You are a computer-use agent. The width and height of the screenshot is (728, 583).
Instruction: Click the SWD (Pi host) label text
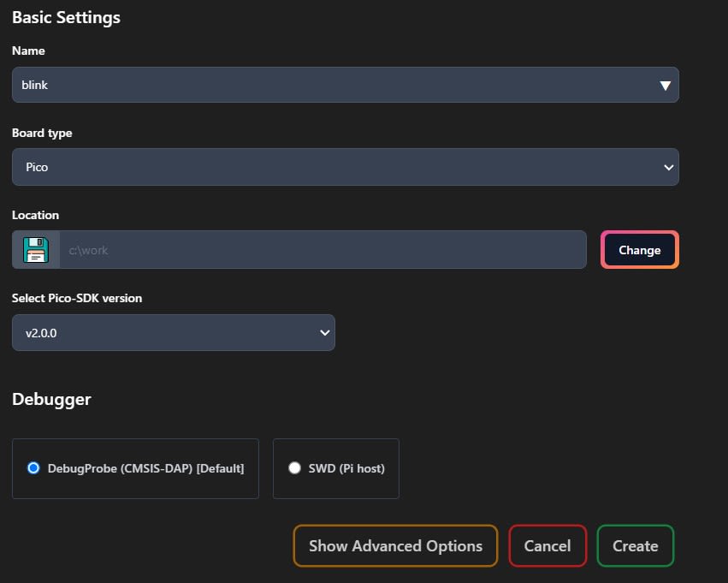tap(346, 468)
